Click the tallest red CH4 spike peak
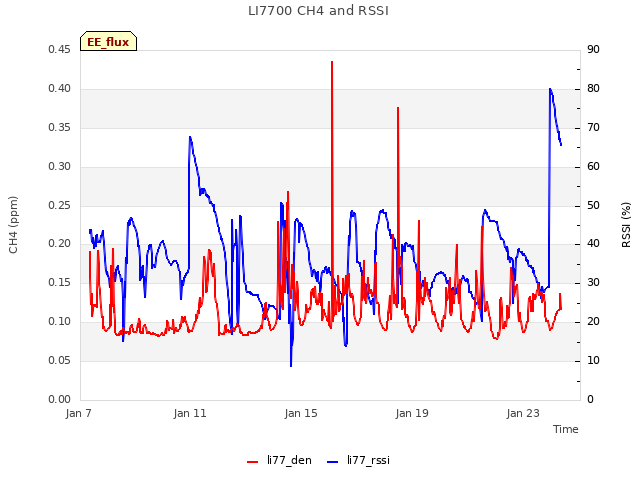640x480 pixels. coord(332,62)
